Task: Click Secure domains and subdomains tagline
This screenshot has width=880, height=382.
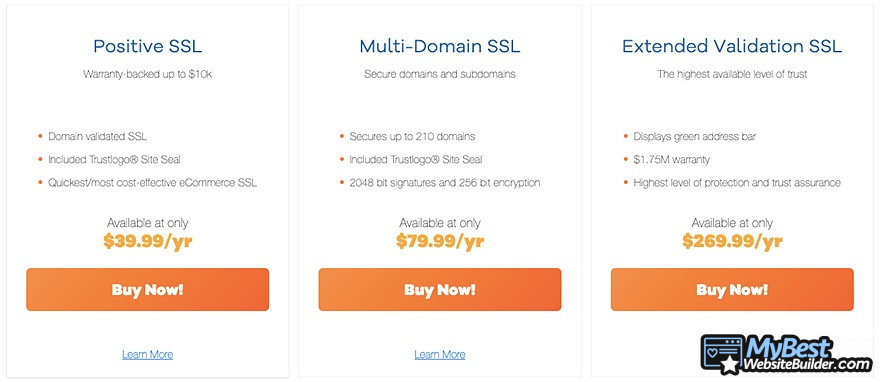Action: pyautogui.click(x=440, y=74)
